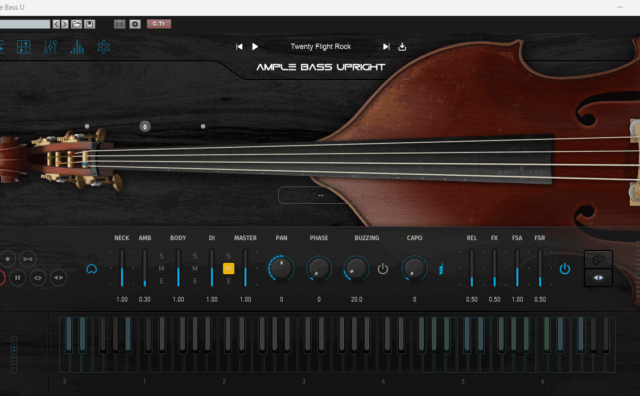Open the BODY channel E editor
The height and width of the screenshot is (396, 640).
click(195, 281)
